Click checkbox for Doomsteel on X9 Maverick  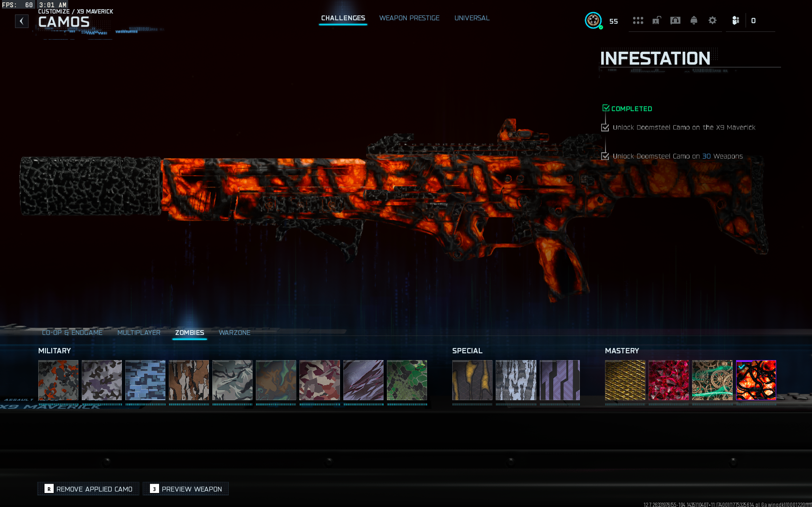pyautogui.click(x=605, y=128)
